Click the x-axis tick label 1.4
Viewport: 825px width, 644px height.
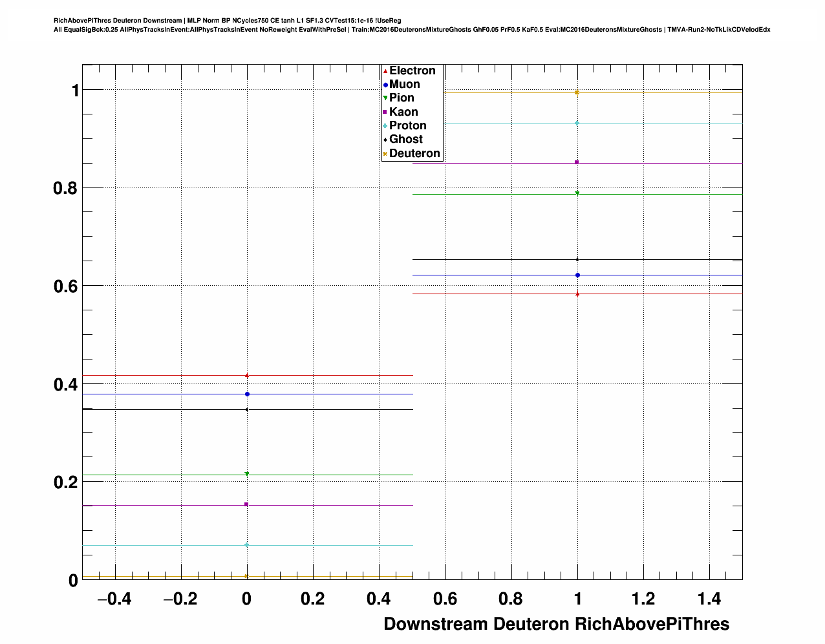coord(709,599)
